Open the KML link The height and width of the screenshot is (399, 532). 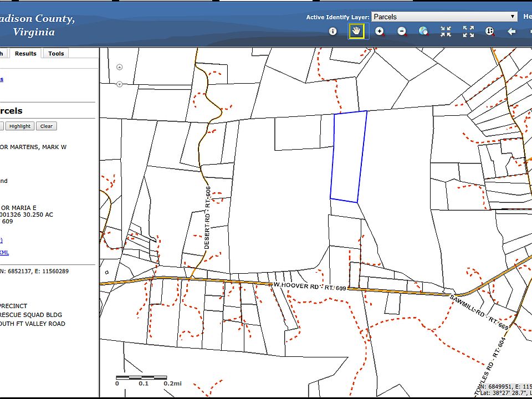[4, 253]
